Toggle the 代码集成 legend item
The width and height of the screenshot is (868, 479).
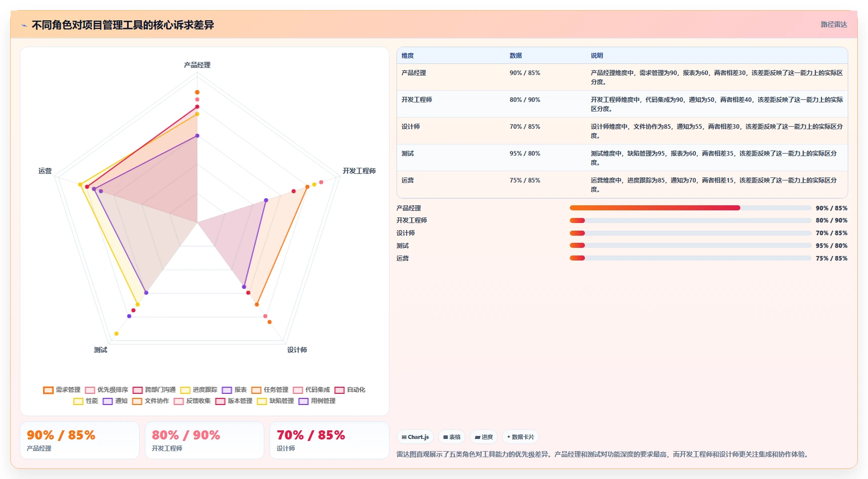click(311, 390)
